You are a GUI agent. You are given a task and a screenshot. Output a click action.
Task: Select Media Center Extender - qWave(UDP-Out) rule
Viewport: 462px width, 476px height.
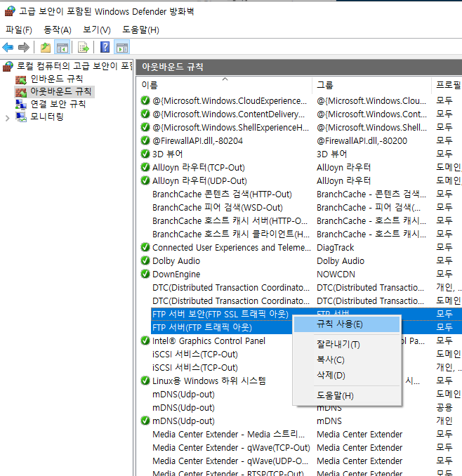(230, 461)
